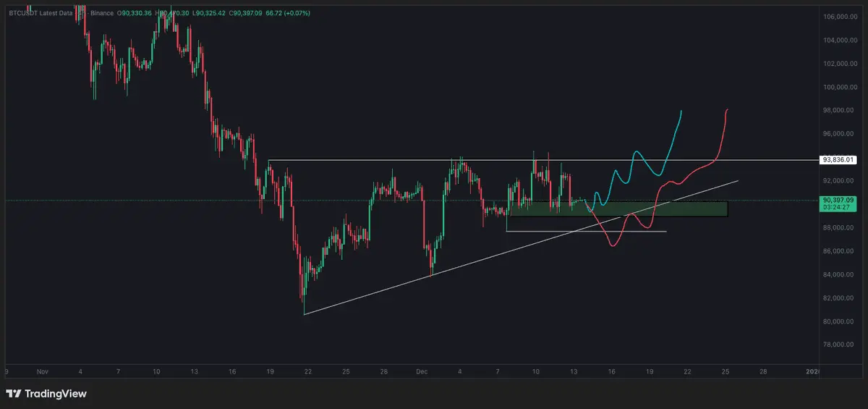The width and height of the screenshot is (868, 409).
Task: Open the TradingView logo link
Action: point(46,394)
